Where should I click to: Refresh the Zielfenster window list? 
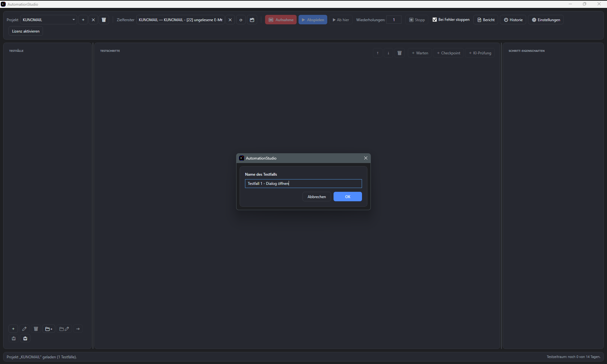click(x=241, y=20)
